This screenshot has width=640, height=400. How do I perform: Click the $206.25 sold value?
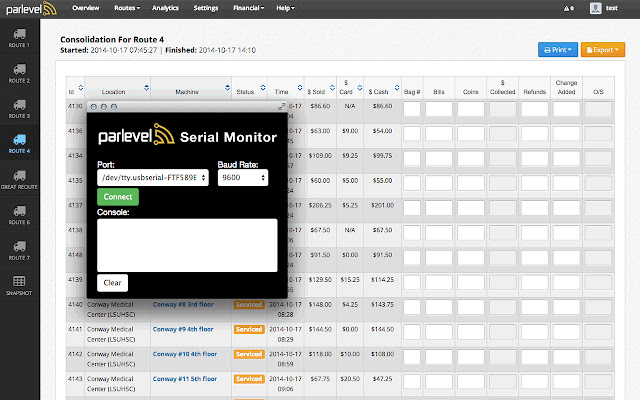point(320,205)
